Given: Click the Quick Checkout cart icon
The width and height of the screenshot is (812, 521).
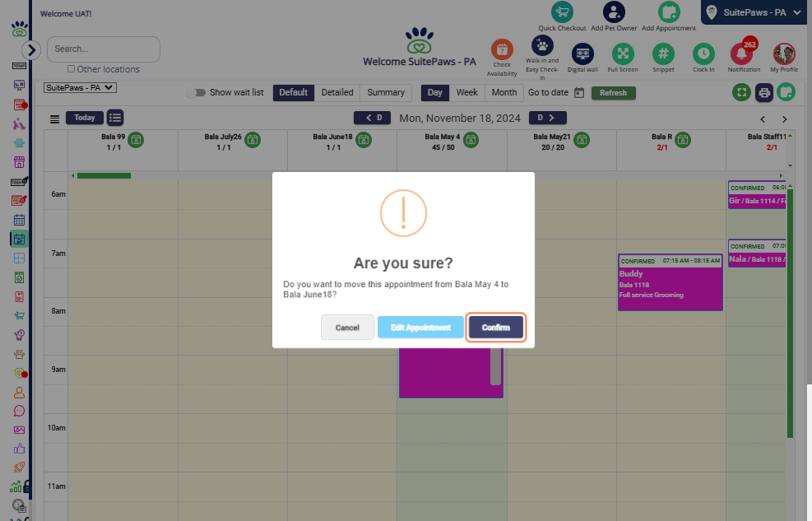Looking at the screenshot, I should coord(562,12).
